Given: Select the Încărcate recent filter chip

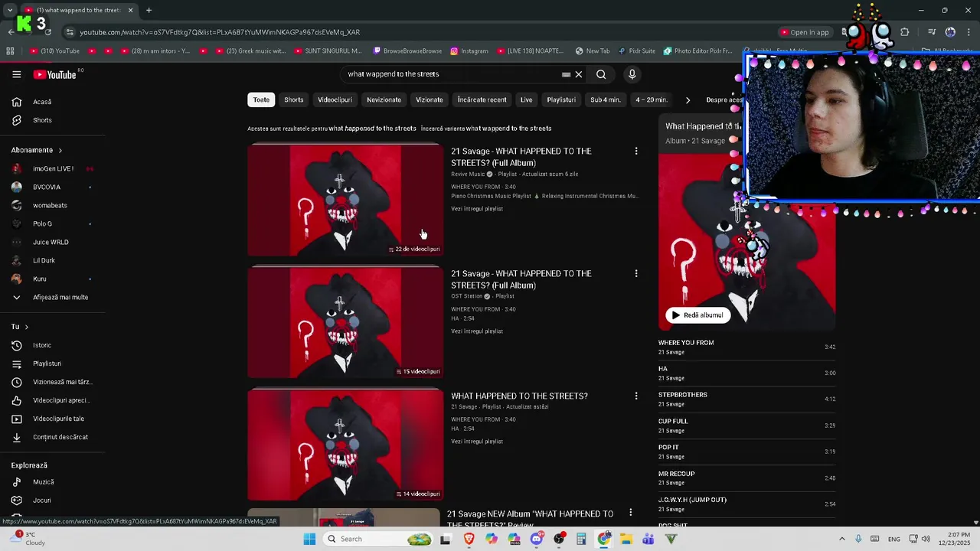Looking at the screenshot, I should point(482,99).
